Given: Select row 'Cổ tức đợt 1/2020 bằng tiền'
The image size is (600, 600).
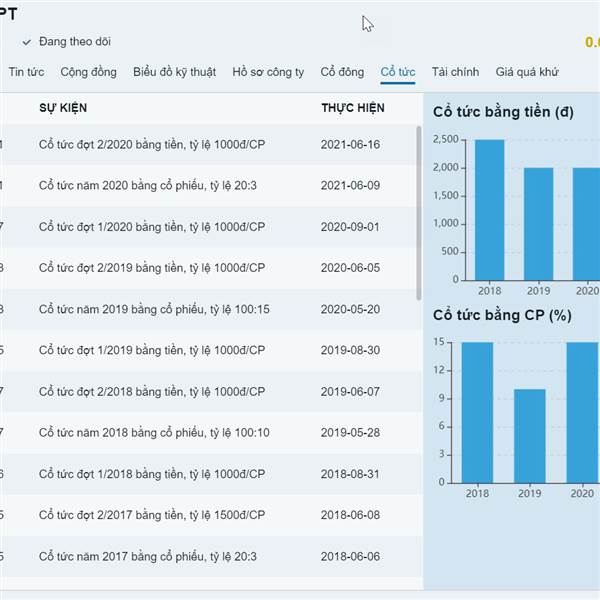Looking at the screenshot, I should (209, 227).
